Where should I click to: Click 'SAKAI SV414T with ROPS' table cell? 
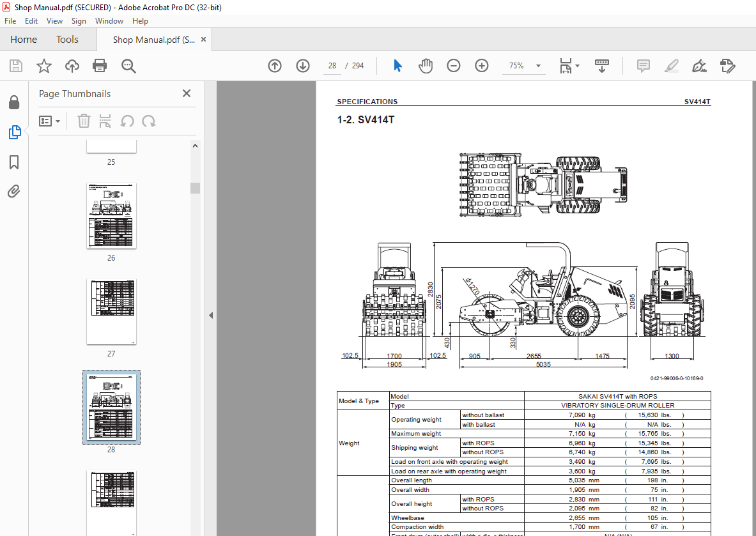coord(617,396)
